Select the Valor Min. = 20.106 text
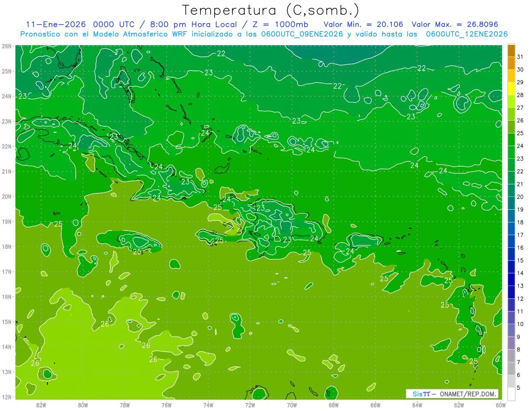Image resolution: width=532 pixels, height=411 pixels. click(x=363, y=24)
